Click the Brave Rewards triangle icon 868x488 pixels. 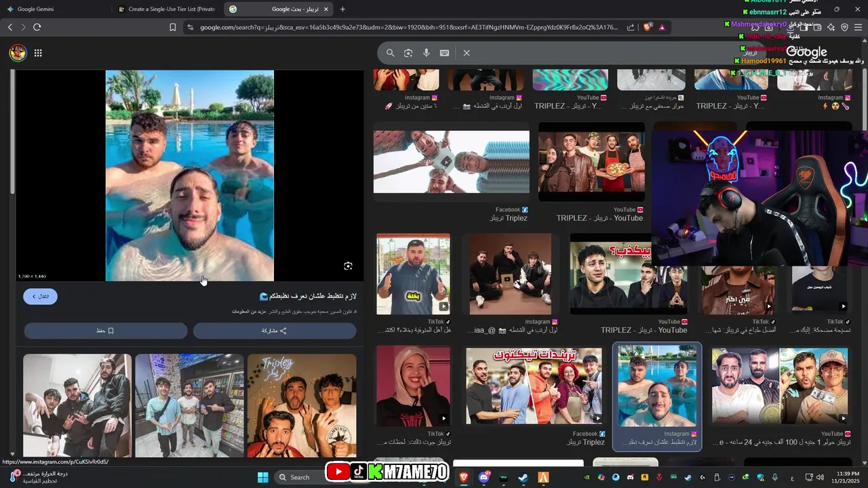(x=662, y=27)
